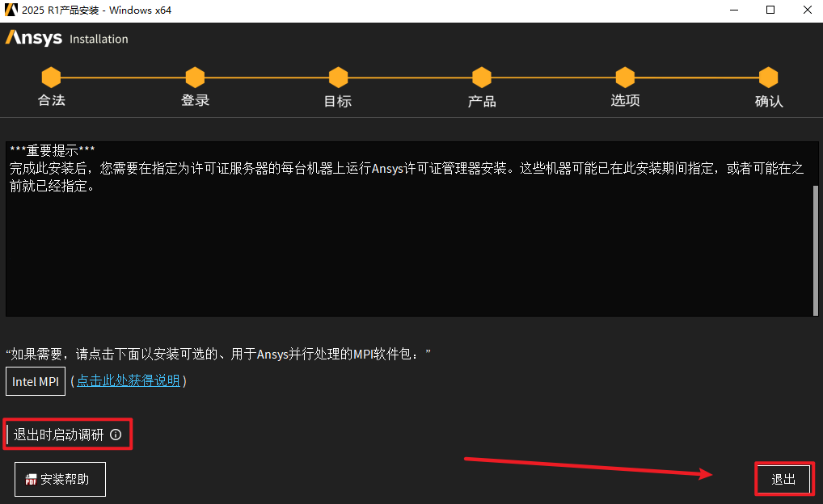Viewport: 823px width, 504px height.
Task: Click the 选项 step hexagon
Action: click(x=625, y=77)
